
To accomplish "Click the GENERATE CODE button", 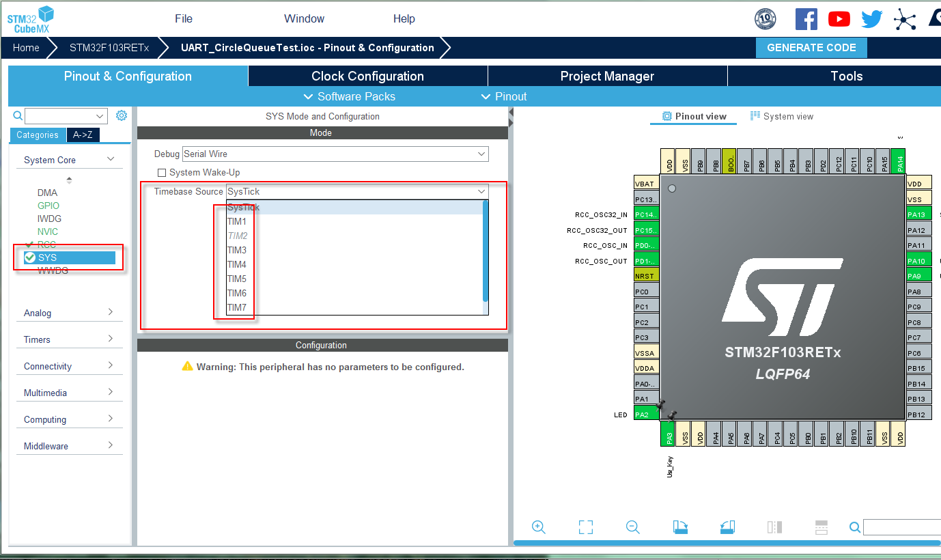I will click(811, 48).
